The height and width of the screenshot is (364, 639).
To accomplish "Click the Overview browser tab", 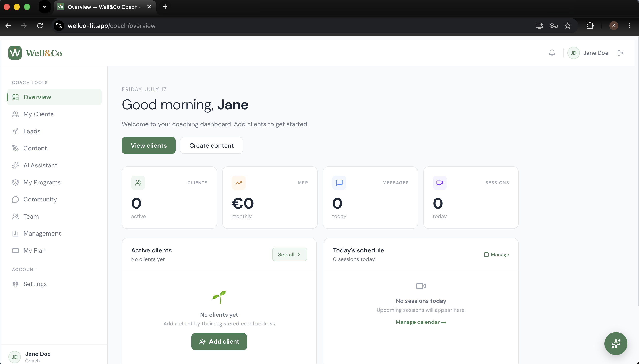I will point(105,7).
